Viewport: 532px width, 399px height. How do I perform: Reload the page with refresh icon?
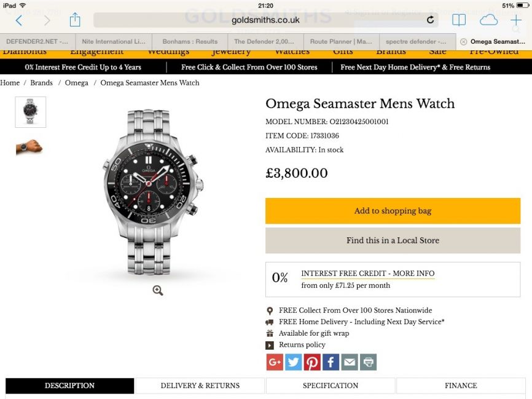430,20
